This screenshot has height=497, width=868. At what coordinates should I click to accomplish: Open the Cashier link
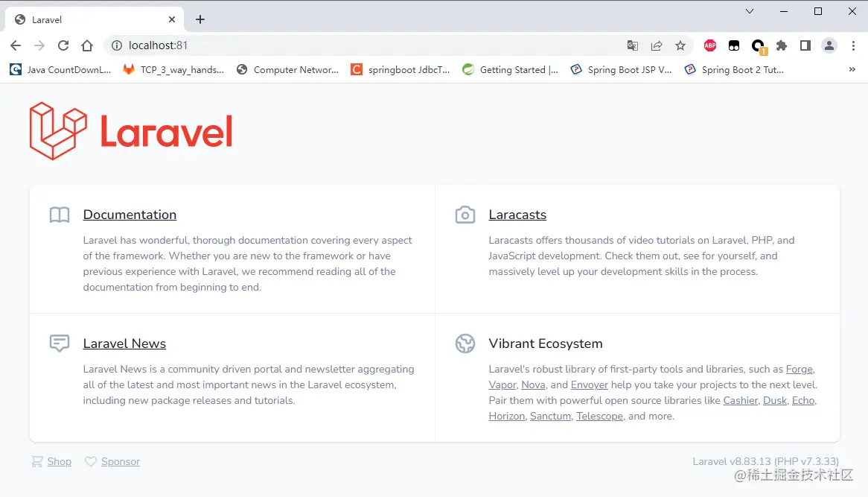740,400
